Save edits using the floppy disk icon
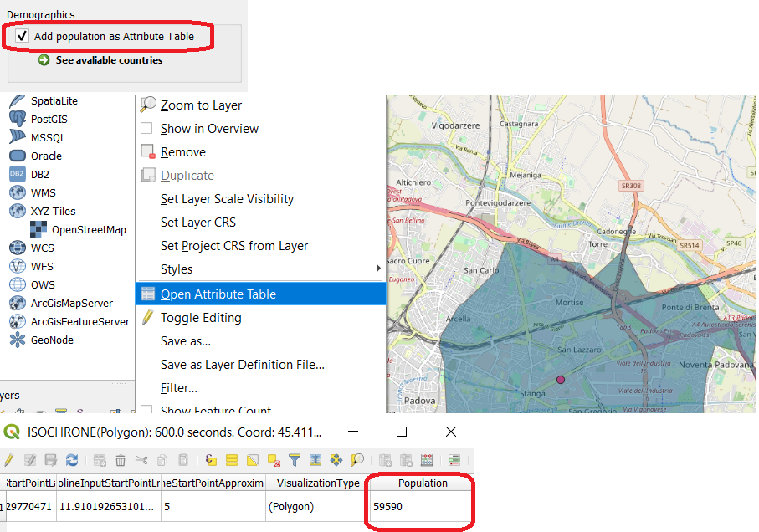Image resolution: width=759 pixels, height=532 pixels. (x=51, y=460)
